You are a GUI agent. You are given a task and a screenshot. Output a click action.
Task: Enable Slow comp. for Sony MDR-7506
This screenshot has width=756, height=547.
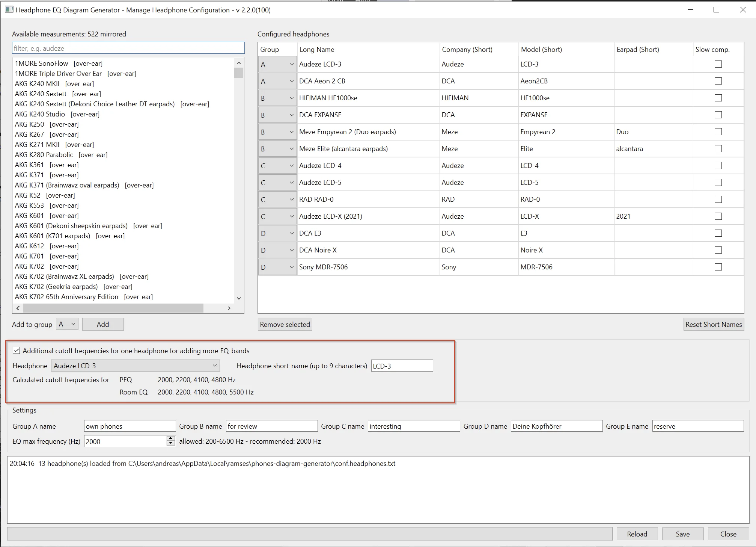coord(718,267)
